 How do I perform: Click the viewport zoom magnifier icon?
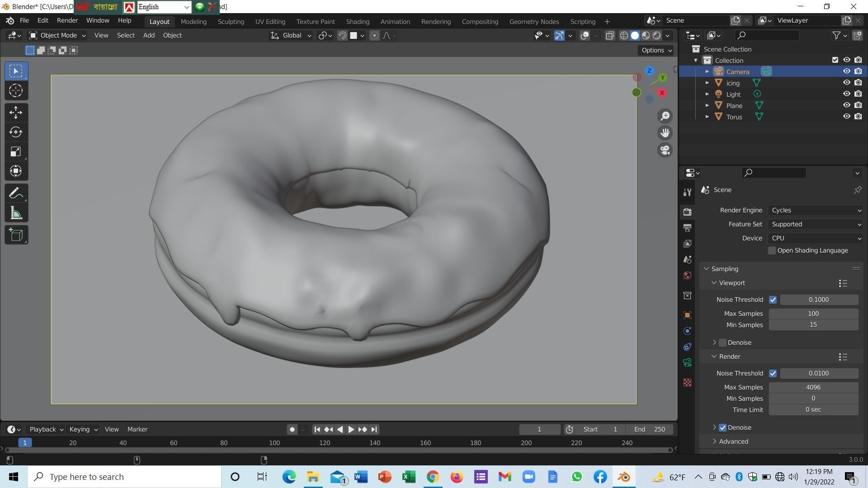(665, 116)
